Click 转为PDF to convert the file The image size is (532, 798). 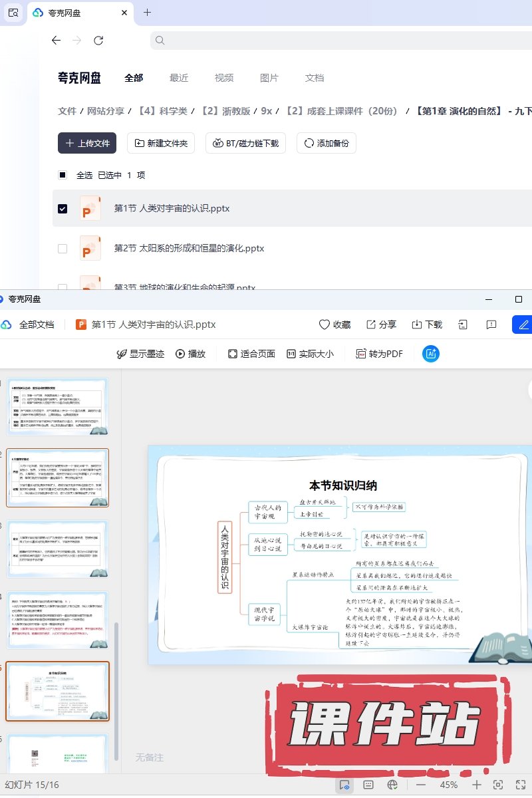tap(379, 354)
